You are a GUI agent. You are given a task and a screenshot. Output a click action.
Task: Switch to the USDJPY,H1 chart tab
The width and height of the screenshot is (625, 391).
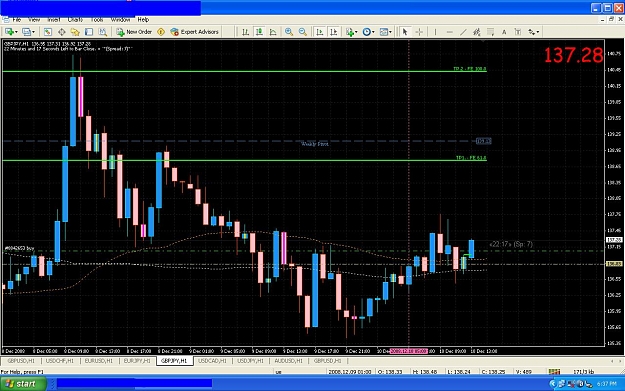[x=250, y=361]
